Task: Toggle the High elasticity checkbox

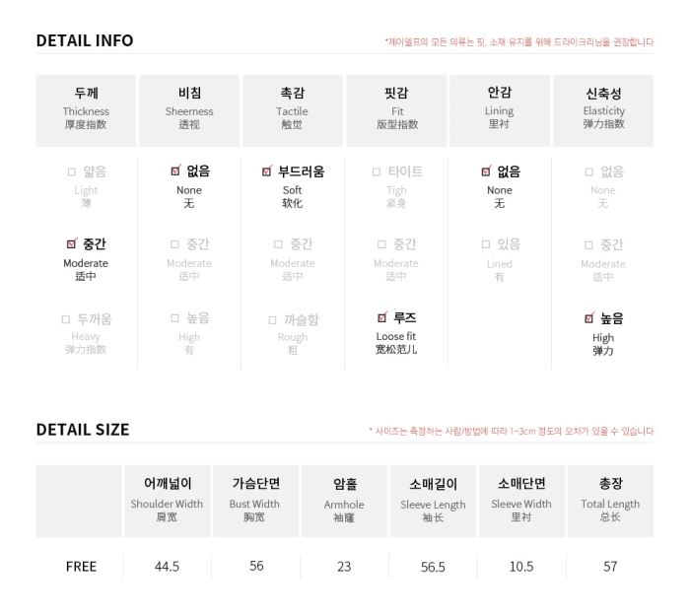Action: click(589, 317)
